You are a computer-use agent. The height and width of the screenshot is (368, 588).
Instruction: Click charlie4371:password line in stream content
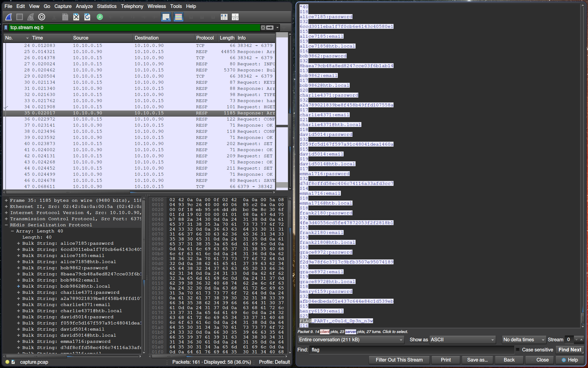pos(329,95)
